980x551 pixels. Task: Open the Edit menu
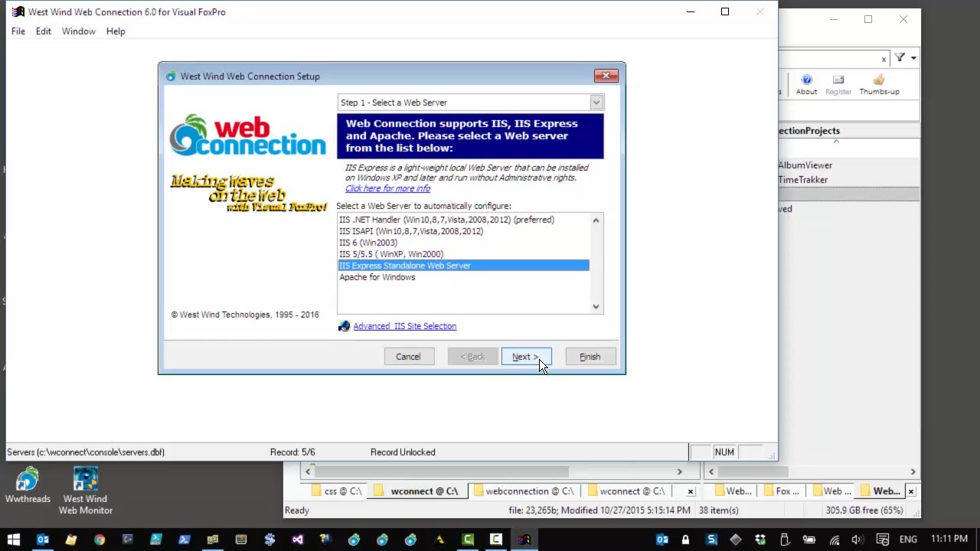(x=44, y=31)
